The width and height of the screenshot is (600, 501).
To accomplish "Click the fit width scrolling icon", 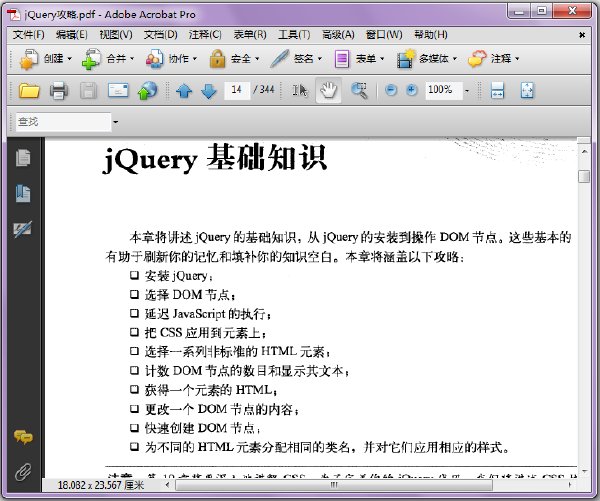I will point(497,91).
